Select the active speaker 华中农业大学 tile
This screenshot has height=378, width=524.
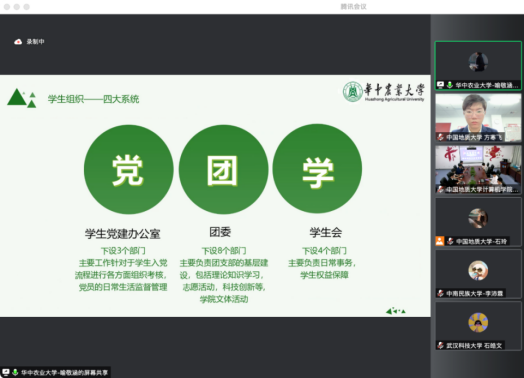[x=478, y=66]
